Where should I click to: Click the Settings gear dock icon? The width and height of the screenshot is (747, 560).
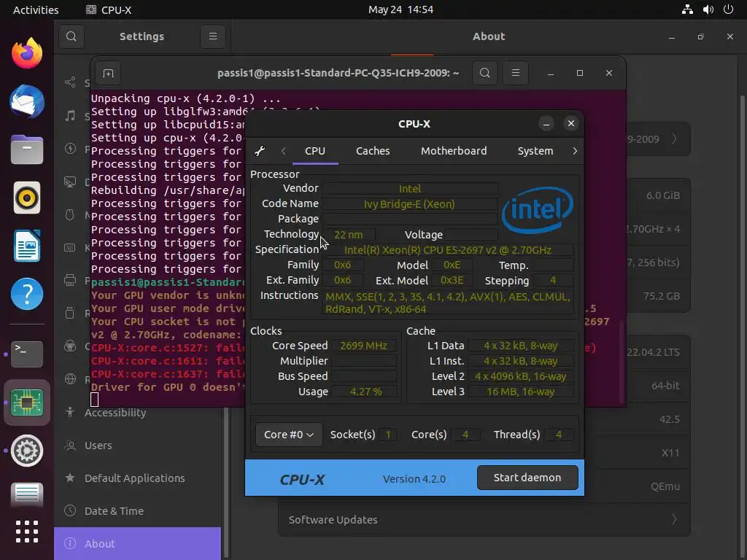coord(27,451)
